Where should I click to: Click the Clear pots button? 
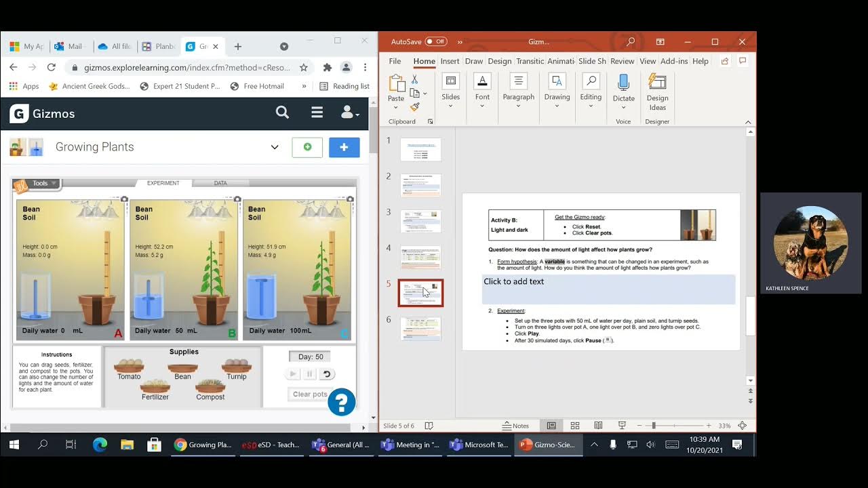(309, 394)
